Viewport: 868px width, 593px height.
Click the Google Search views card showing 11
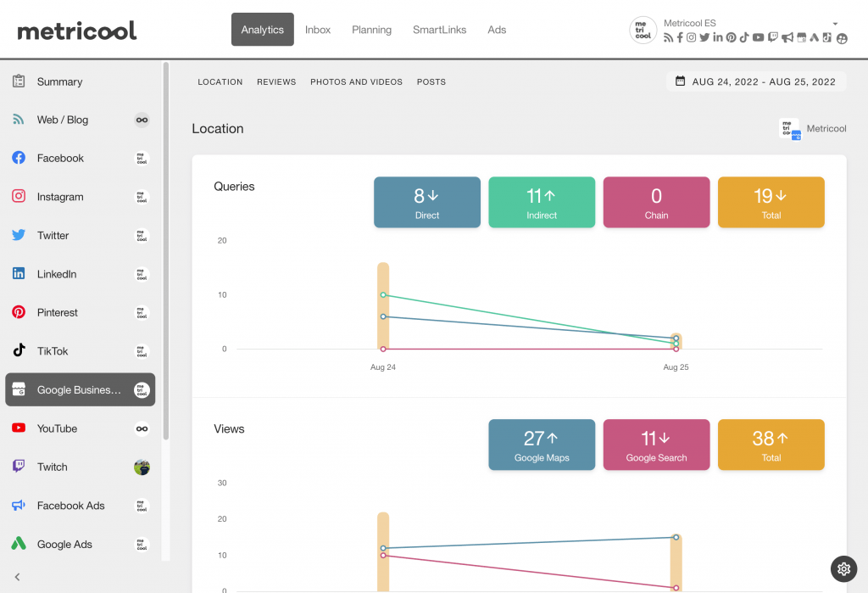[657, 445]
